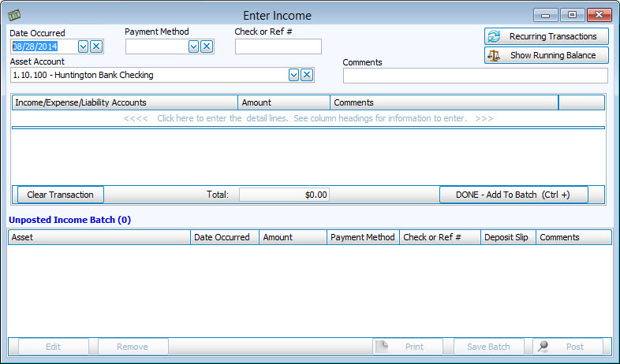
Task: Click Show Running Balance button
Action: click(x=546, y=55)
